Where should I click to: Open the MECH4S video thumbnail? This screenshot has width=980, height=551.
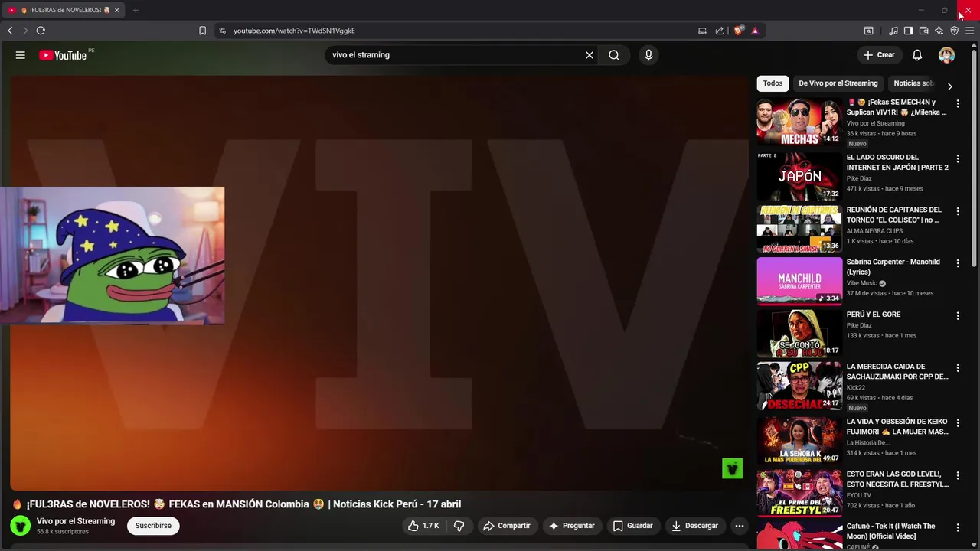coord(799,122)
